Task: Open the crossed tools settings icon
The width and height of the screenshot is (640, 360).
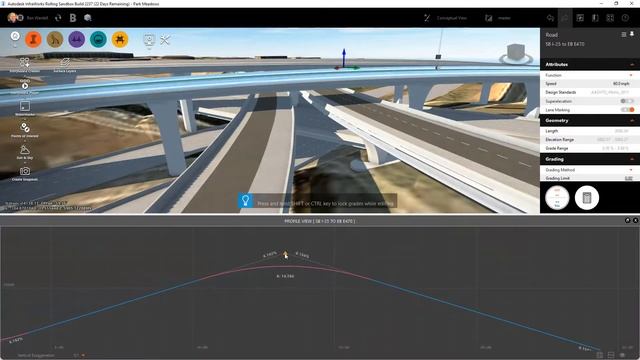Action: point(165,40)
